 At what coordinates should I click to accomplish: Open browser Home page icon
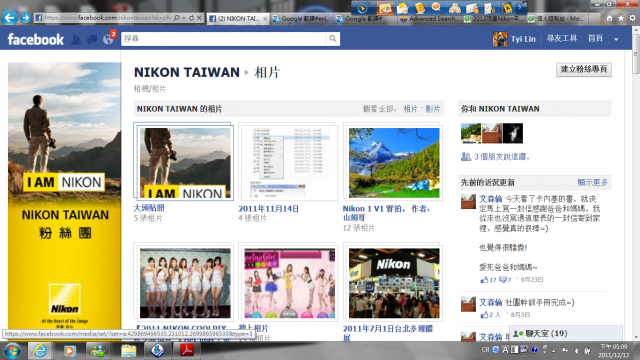click(609, 18)
